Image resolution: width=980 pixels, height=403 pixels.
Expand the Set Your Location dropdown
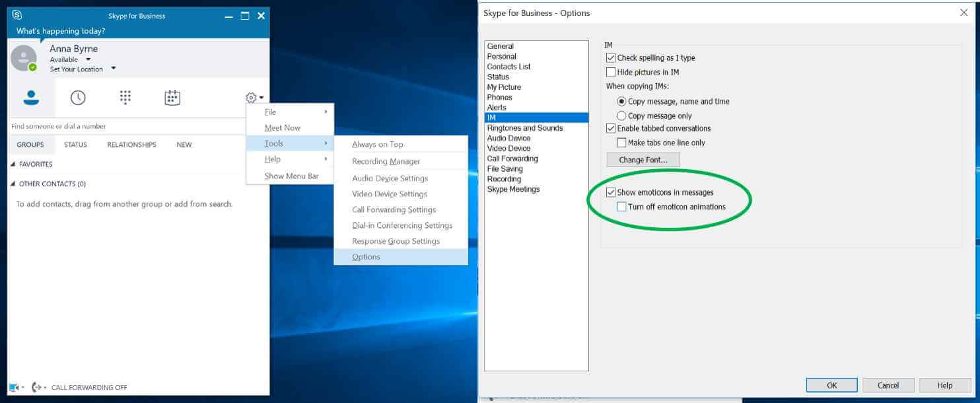[114, 69]
